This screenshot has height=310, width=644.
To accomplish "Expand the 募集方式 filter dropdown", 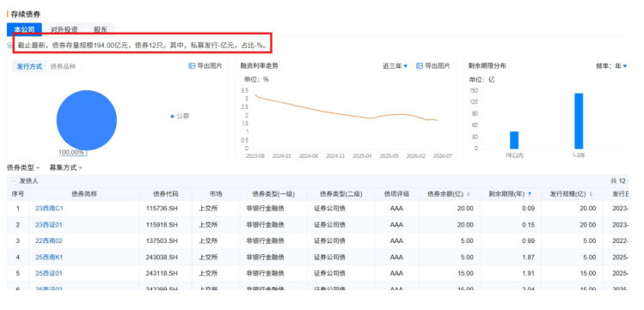I will [x=66, y=167].
